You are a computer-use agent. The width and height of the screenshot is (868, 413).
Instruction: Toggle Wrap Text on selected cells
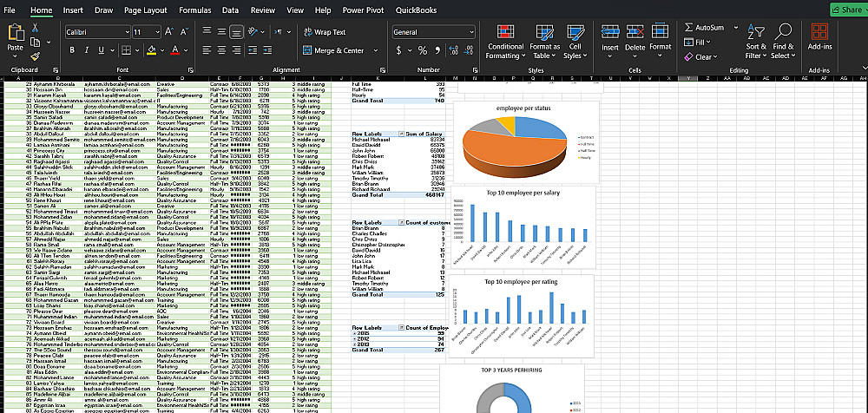click(324, 32)
